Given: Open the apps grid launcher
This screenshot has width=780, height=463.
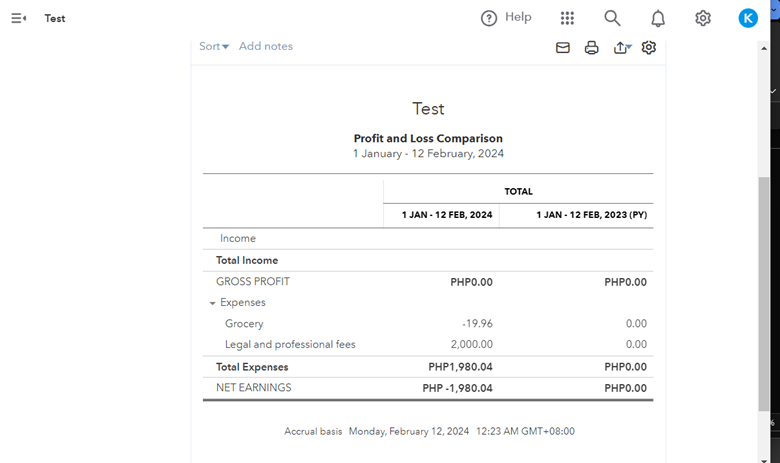Looking at the screenshot, I should [567, 18].
